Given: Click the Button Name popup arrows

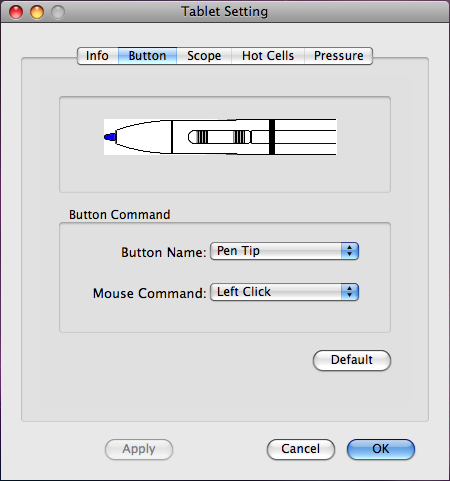Looking at the screenshot, I should pos(350,251).
